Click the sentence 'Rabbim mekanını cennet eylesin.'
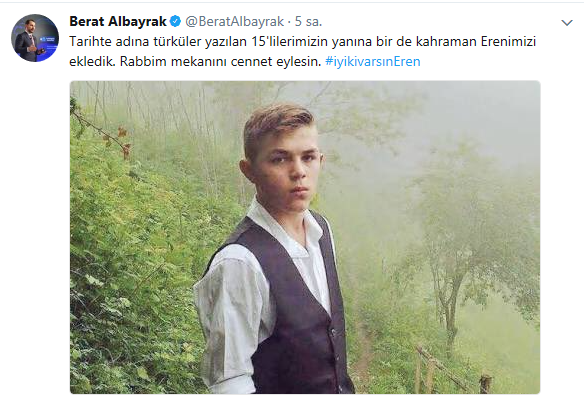 pos(220,61)
